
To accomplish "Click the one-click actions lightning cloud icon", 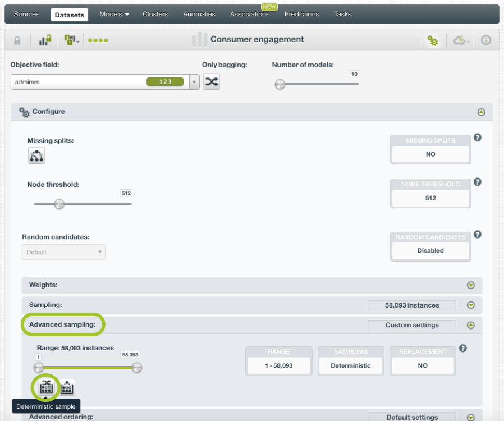I will (x=460, y=40).
